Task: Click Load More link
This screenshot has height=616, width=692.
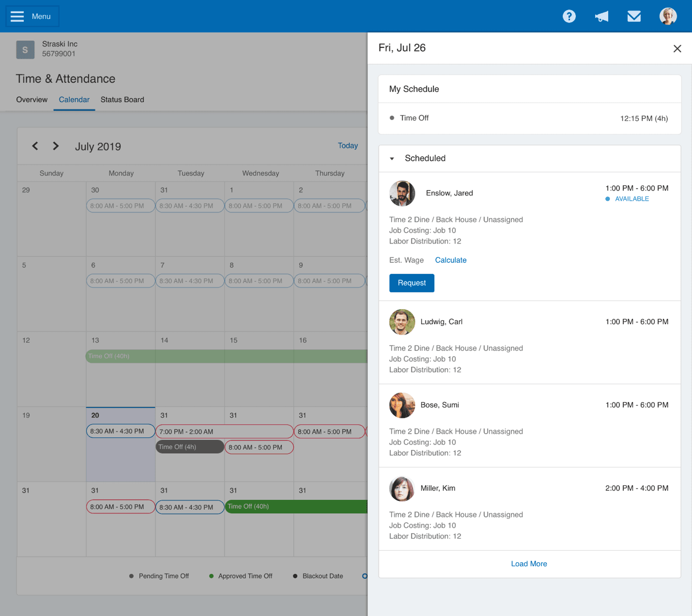Action: (x=529, y=564)
